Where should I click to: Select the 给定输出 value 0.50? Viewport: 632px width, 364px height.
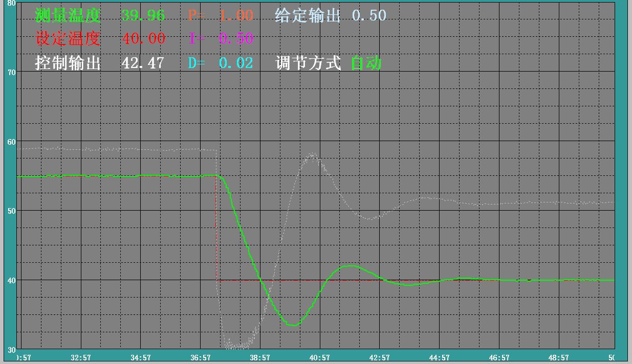pyautogui.click(x=369, y=15)
